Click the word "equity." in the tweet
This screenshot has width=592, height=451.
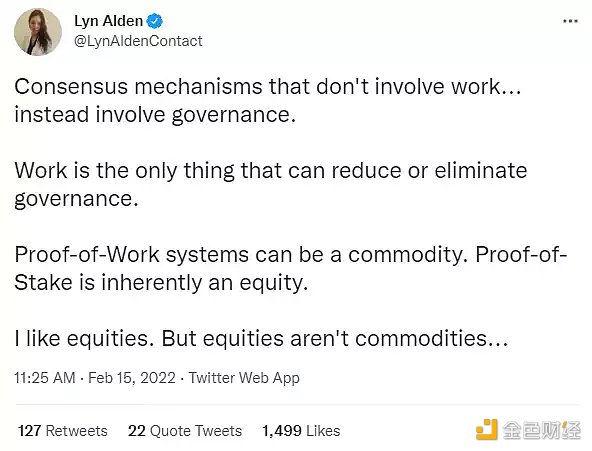274,283
